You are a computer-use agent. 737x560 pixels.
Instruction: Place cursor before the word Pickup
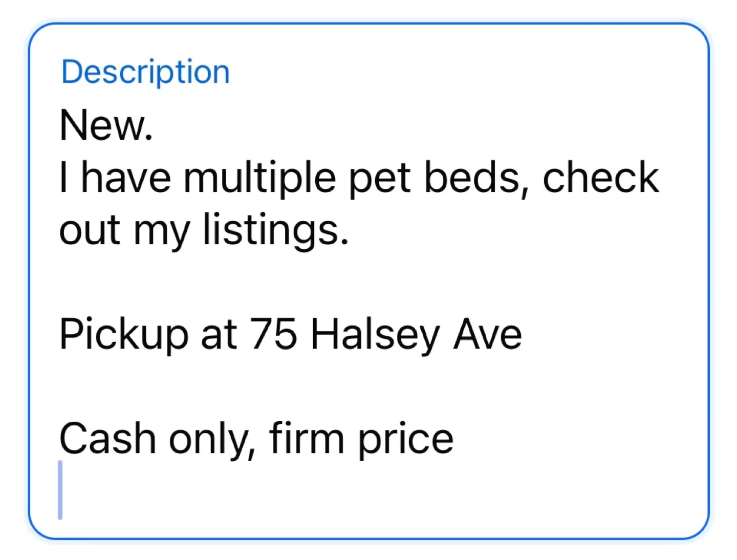(x=61, y=334)
